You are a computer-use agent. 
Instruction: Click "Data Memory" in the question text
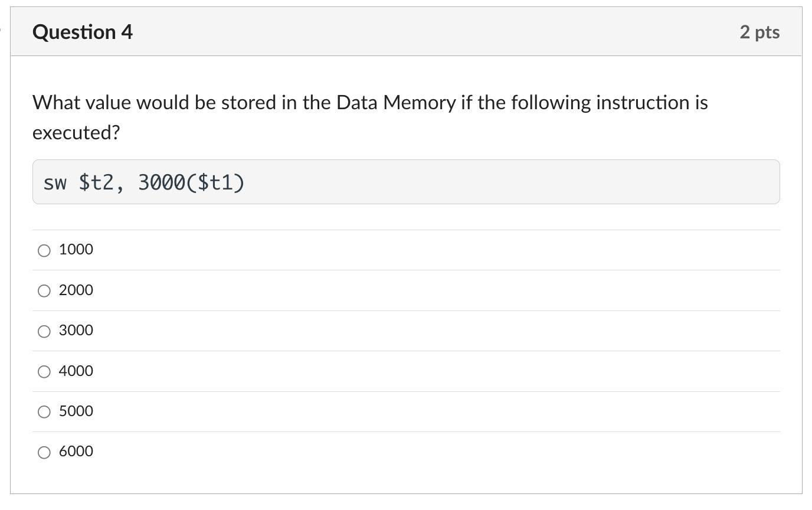(x=395, y=103)
